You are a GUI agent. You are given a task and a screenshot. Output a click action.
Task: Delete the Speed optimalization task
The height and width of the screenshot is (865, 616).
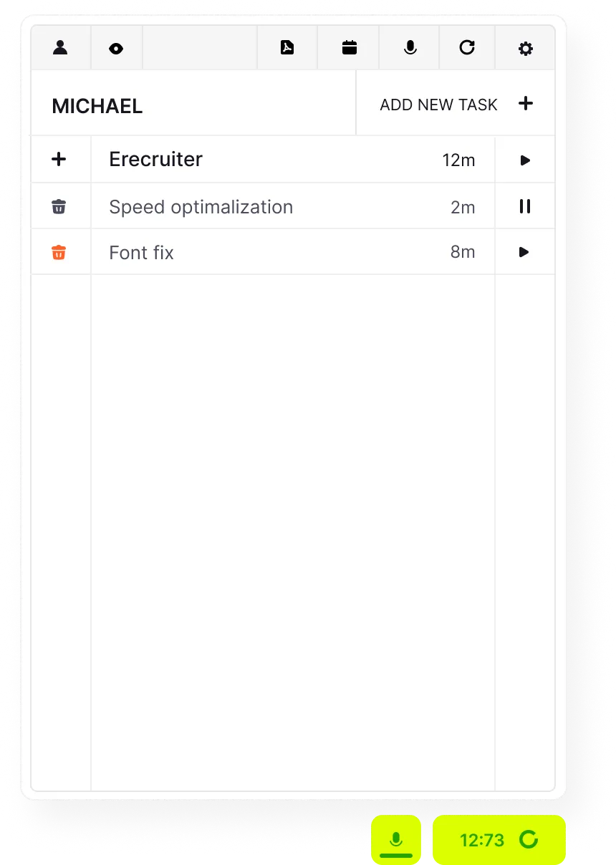pos(59,207)
